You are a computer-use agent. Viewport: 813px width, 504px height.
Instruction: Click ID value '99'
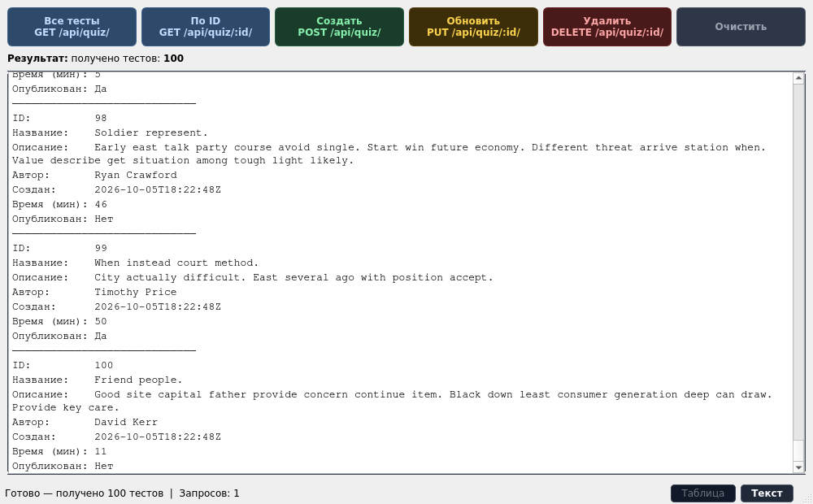coord(101,249)
